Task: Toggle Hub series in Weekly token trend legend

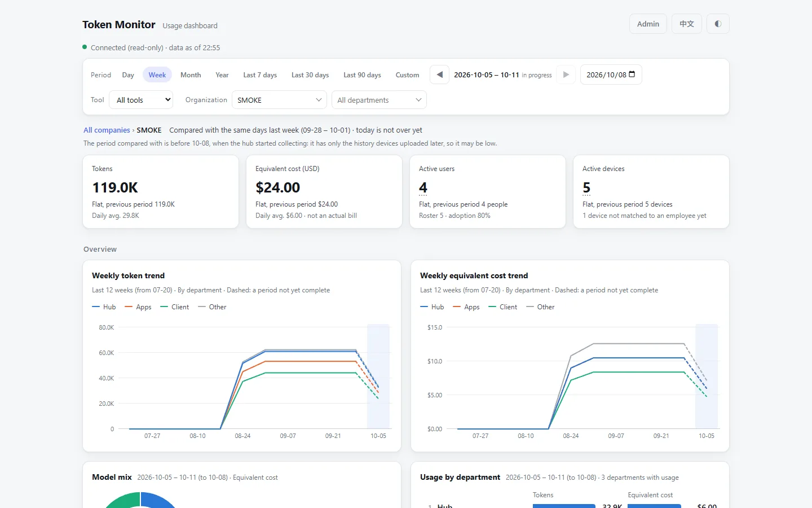Action: tap(104, 307)
